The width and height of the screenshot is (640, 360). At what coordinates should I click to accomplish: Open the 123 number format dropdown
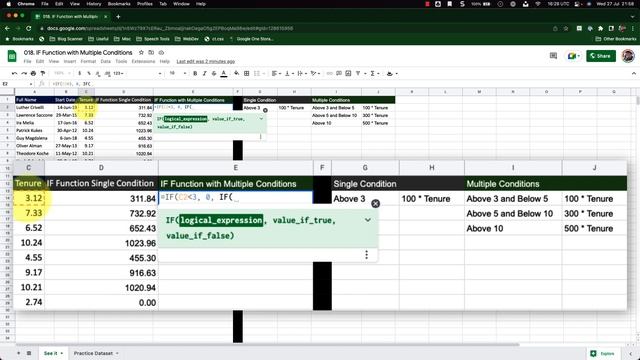click(119, 73)
